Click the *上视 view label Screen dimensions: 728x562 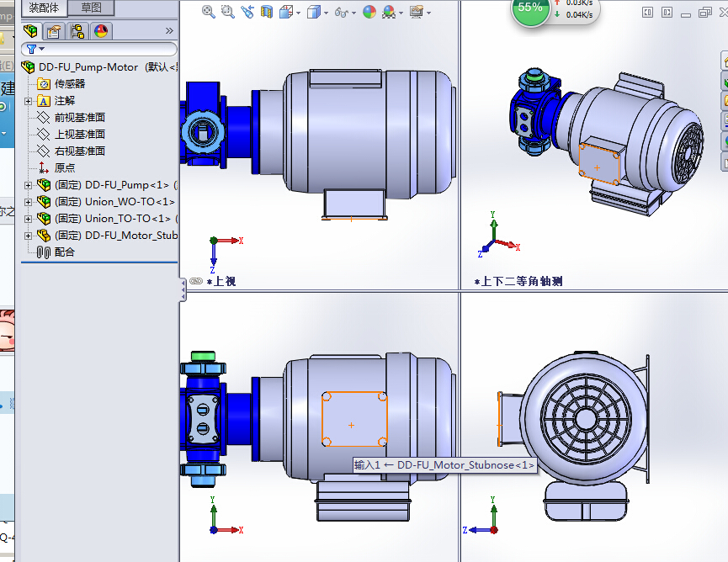(x=221, y=281)
